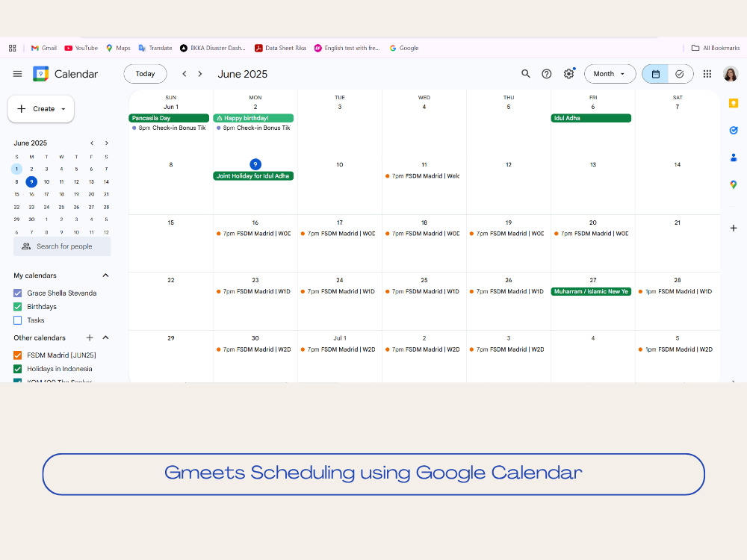Go to previous month in main toolbar
The height and width of the screenshot is (560, 747).
(x=185, y=74)
